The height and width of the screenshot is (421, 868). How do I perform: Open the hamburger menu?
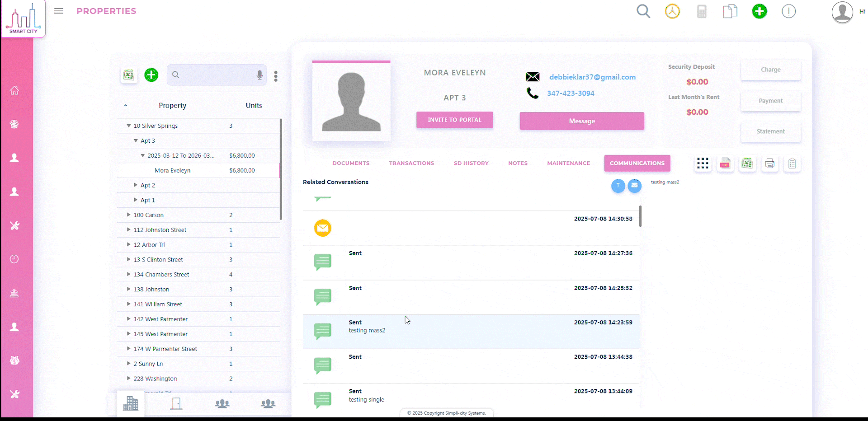coord(59,11)
